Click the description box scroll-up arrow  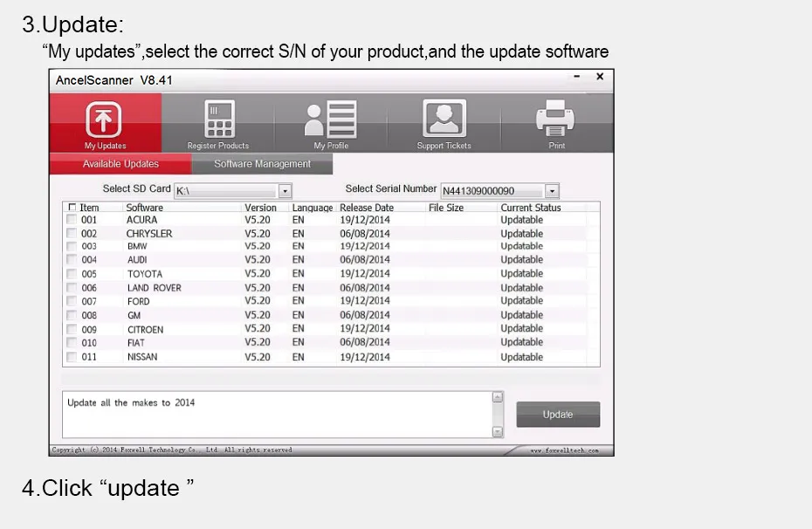(497, 397)
